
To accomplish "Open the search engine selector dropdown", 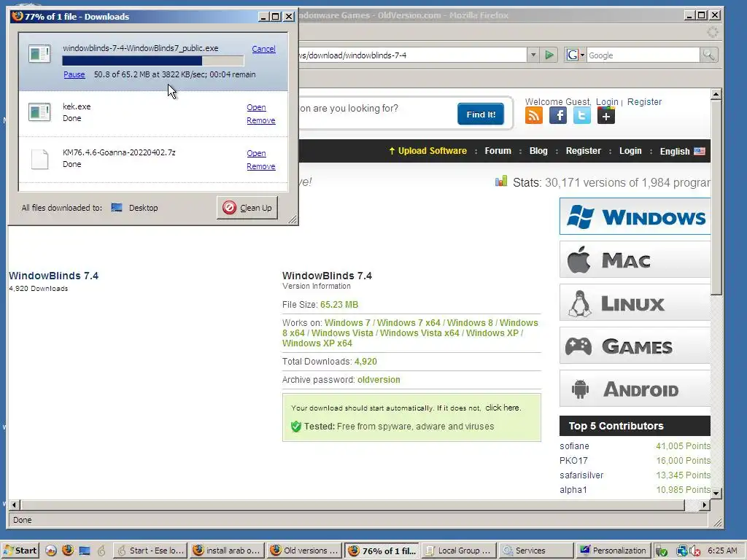I will tap(576, 55).
